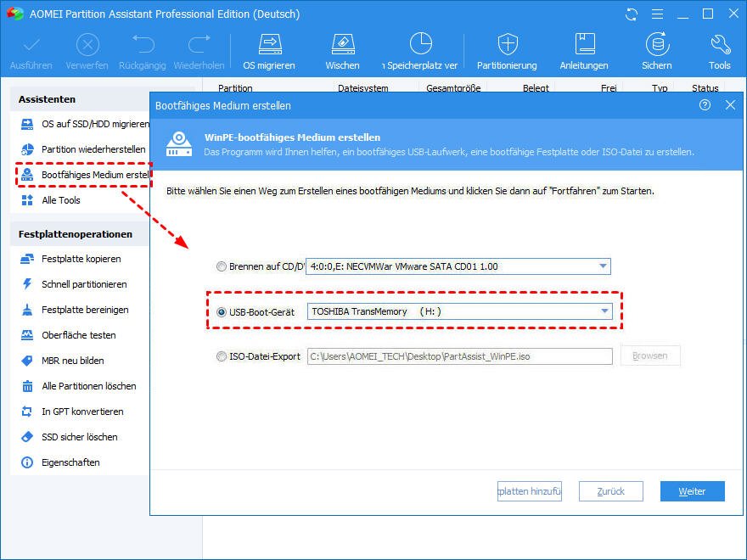
Task: Open the hamburger menu in title bar
Action: [x=657, y=14]
